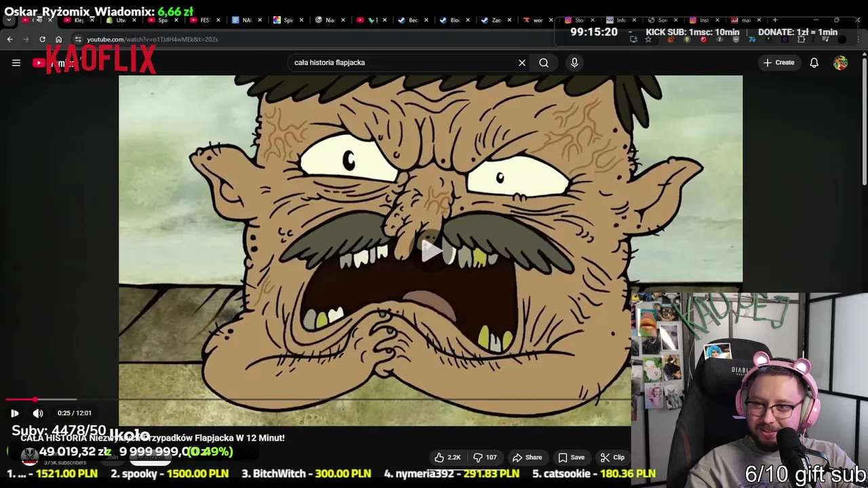Close the 'Klep' tab
Screen dimensions: 868x488
92,20
